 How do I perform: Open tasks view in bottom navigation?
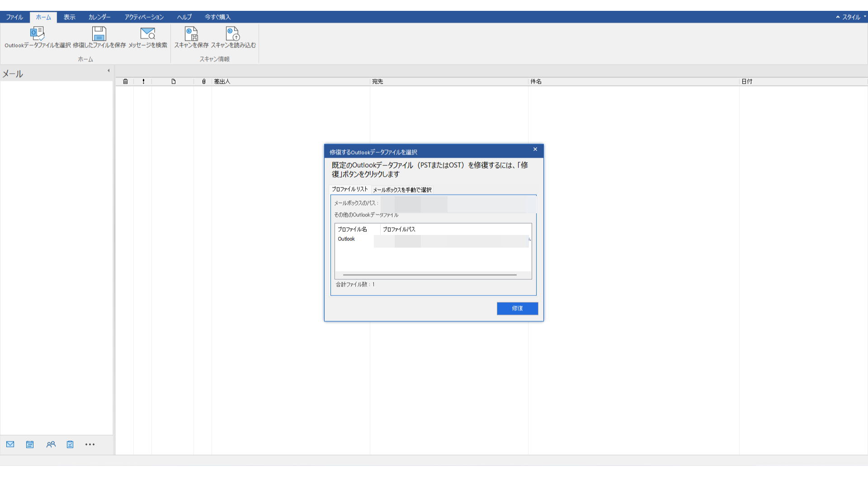(70, 445)
